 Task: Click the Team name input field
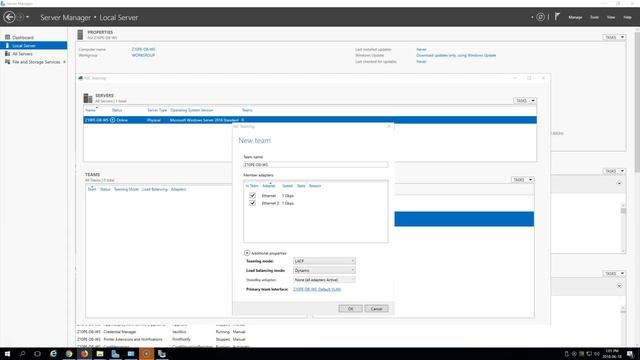[316, 164]
